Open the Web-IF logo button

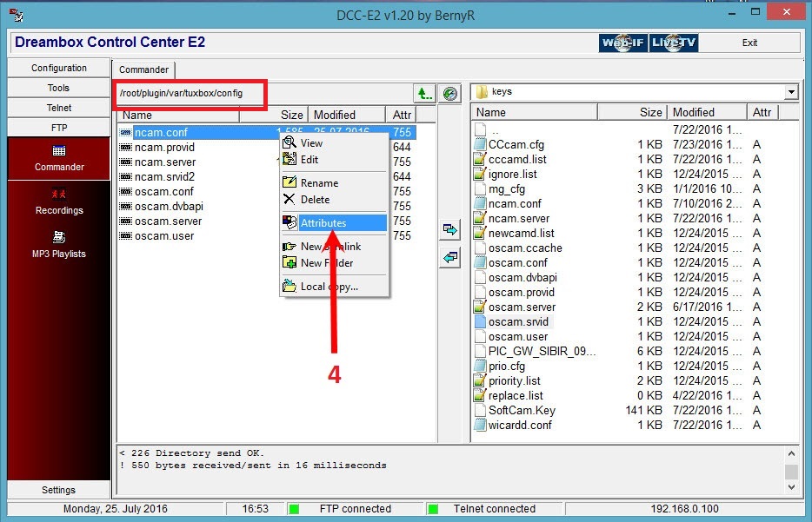623,43
